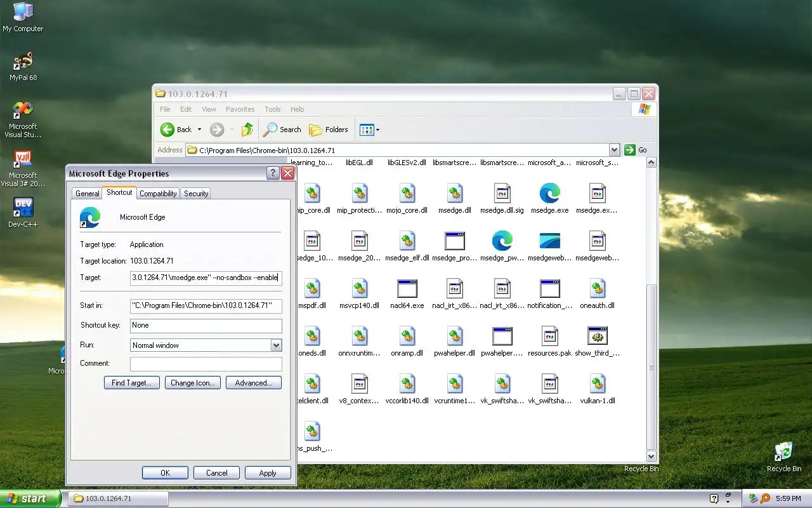Switch to the General tab
The width and height of the screenshot is (812, 508).
pyautogui.click(x=87, y=194)
